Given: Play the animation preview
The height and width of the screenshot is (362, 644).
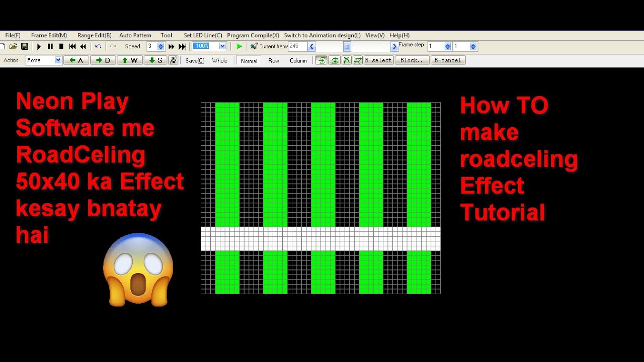Looking at the screenshot, I should [x=39, y=46].
